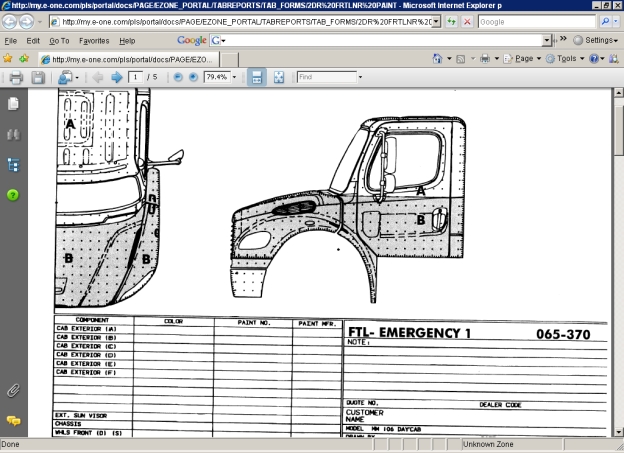Click the 'EXT. SUN VISOR' row label
This screenshot has width=624, height=453.
(81, 416)
